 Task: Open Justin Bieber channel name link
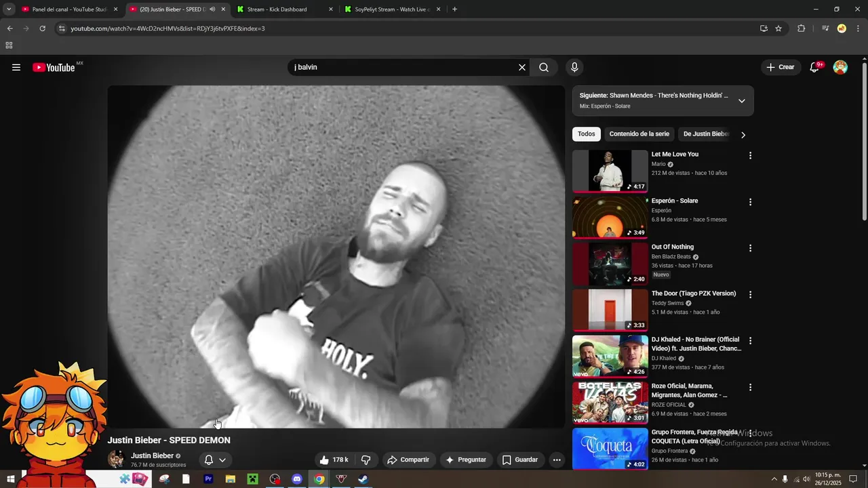152,455
